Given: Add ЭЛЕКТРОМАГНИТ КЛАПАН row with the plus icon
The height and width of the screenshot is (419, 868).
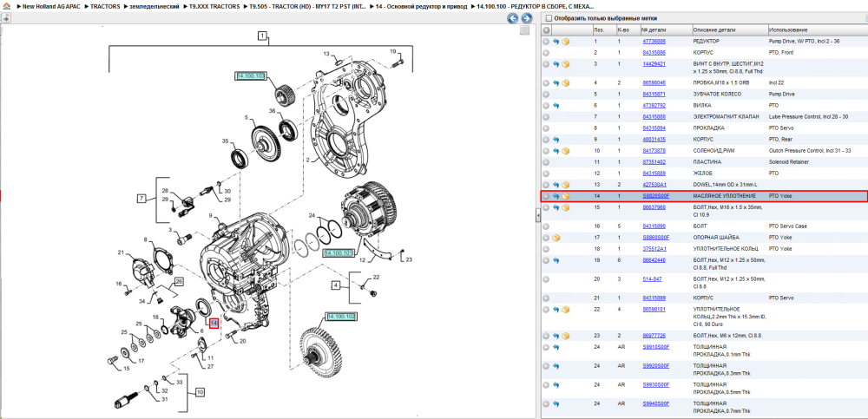Looking at the screenshot, I should [x=546, y=117].
